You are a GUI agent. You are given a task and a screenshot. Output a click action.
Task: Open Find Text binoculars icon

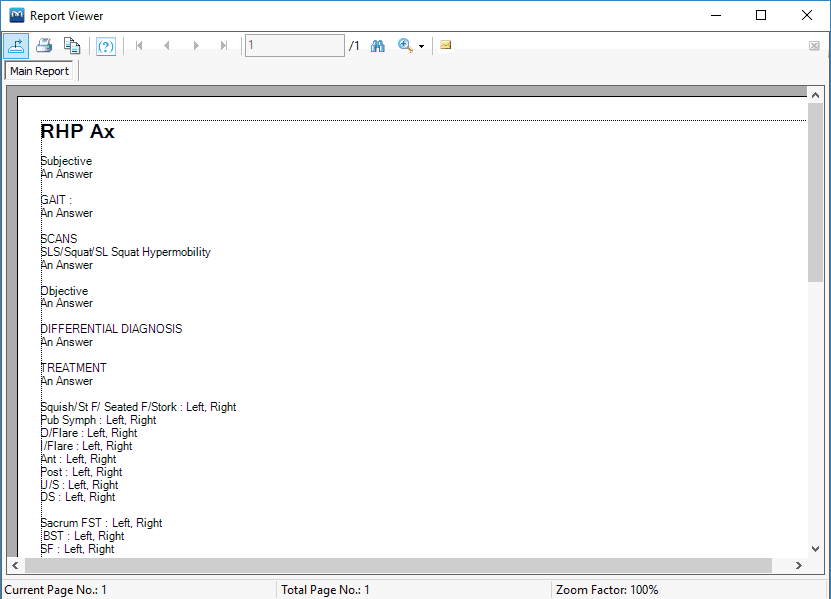(x=378, y=46)
